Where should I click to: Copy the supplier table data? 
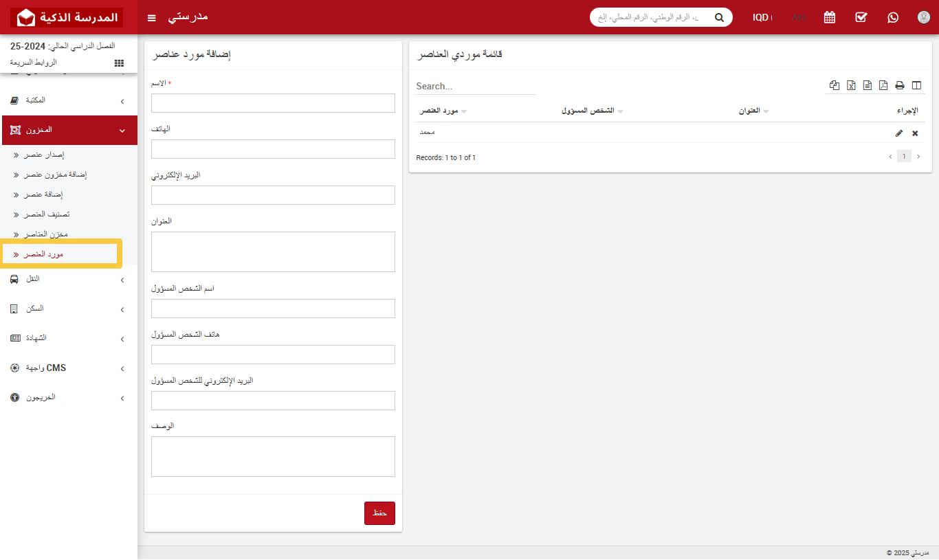tap(835, 85)
